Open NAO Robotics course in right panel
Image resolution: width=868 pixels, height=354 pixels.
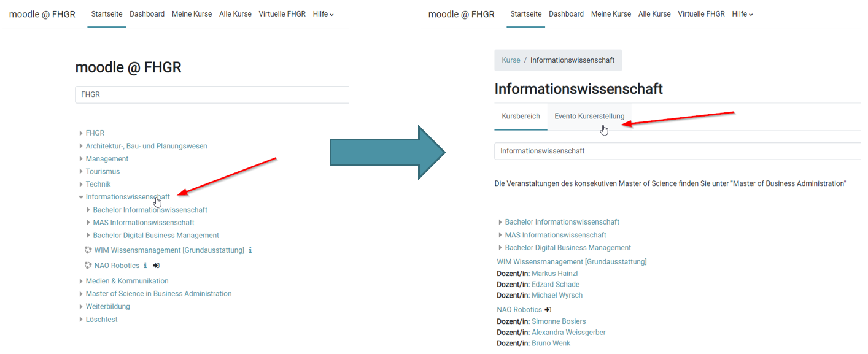coord(519,310)
